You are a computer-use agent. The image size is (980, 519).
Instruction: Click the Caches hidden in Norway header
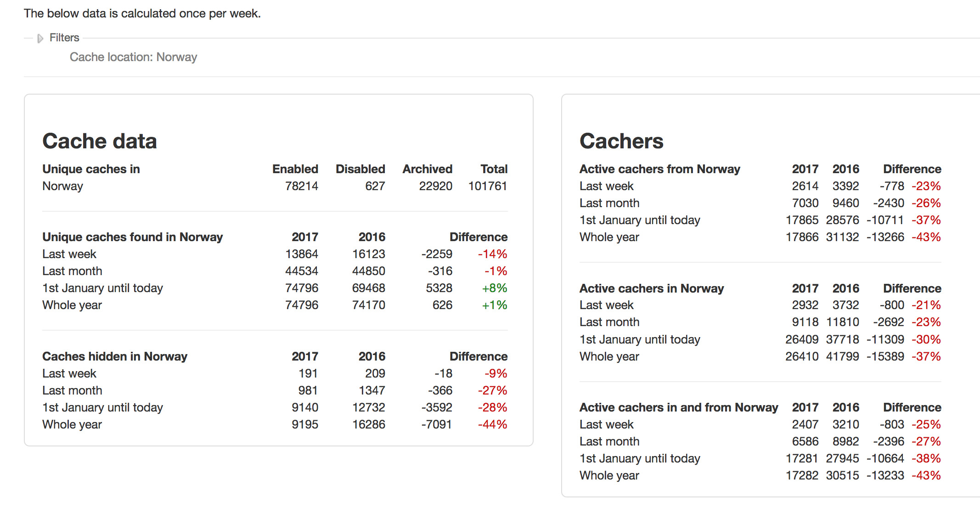coord(115,356)
